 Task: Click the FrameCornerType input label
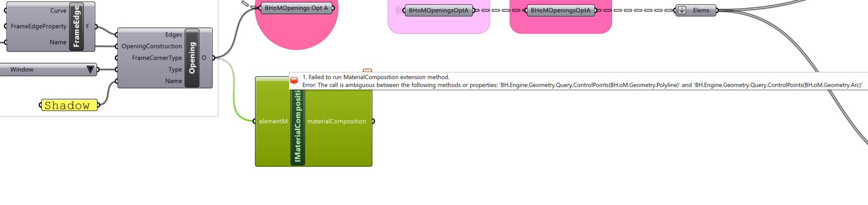click(x=157, y=58)
